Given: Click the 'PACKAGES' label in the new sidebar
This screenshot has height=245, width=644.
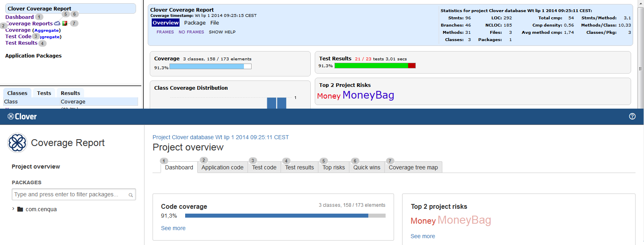Looking at the screenshot, I should tap(27, 183).
